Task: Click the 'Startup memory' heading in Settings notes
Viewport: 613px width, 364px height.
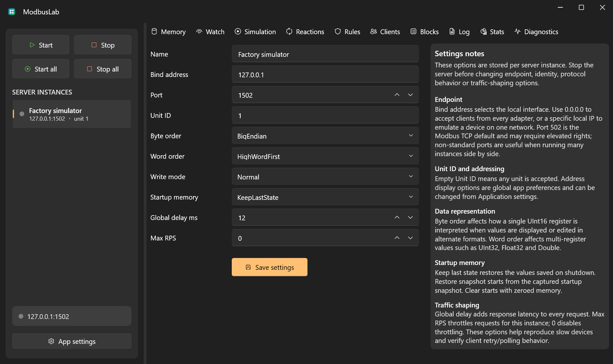Action: (x=460, y=262)
